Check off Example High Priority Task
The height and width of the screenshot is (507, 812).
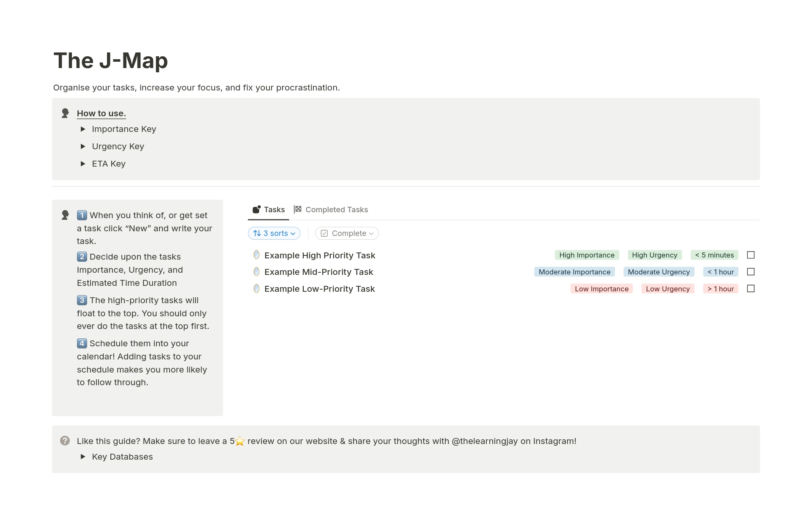point(751,255)
